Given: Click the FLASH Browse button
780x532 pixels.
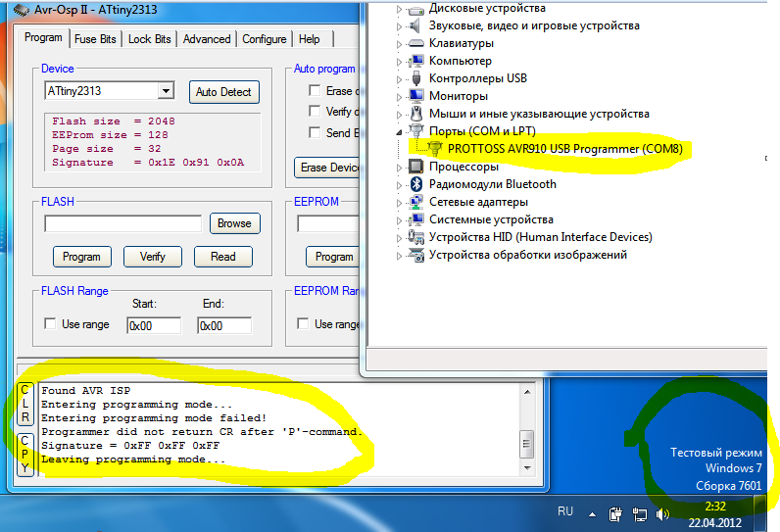Looking at the screenshot, I should (x=234, y=223).
